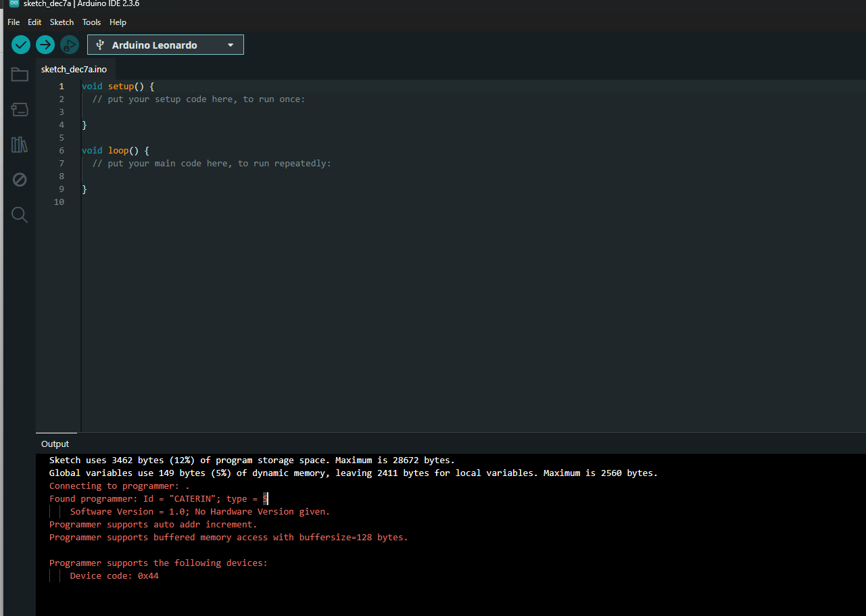Open the Help menu
This screenshot has height=616, width=866.
click(x=118, y=22)
